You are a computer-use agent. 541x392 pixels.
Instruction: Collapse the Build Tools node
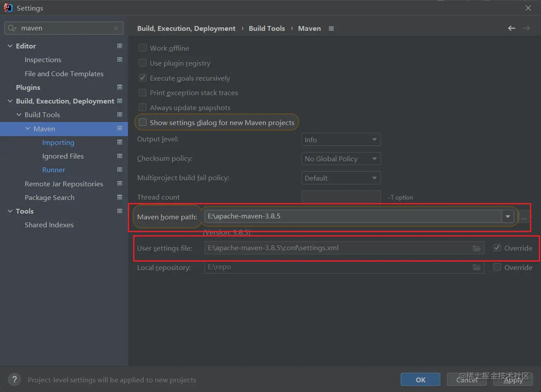point(19,115)
